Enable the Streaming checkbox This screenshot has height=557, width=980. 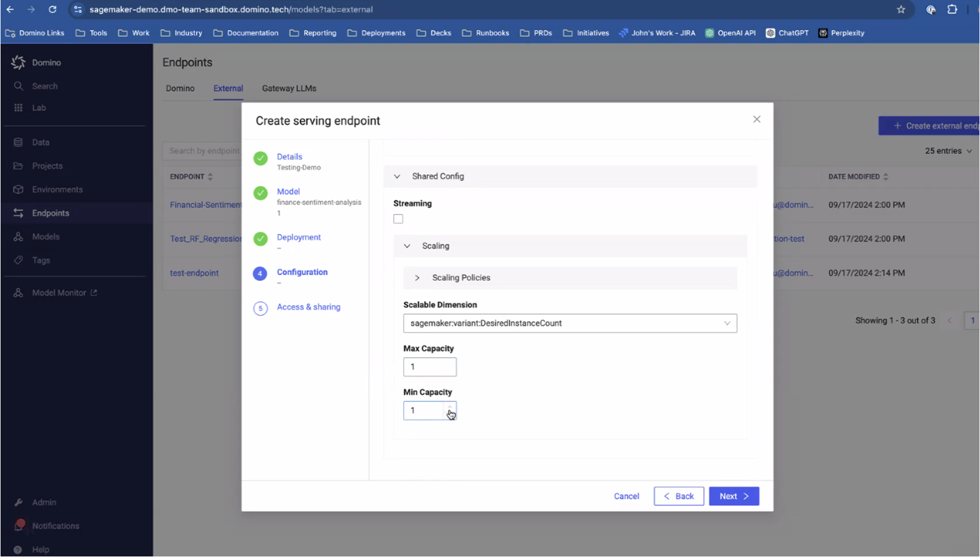coord(398,219)
